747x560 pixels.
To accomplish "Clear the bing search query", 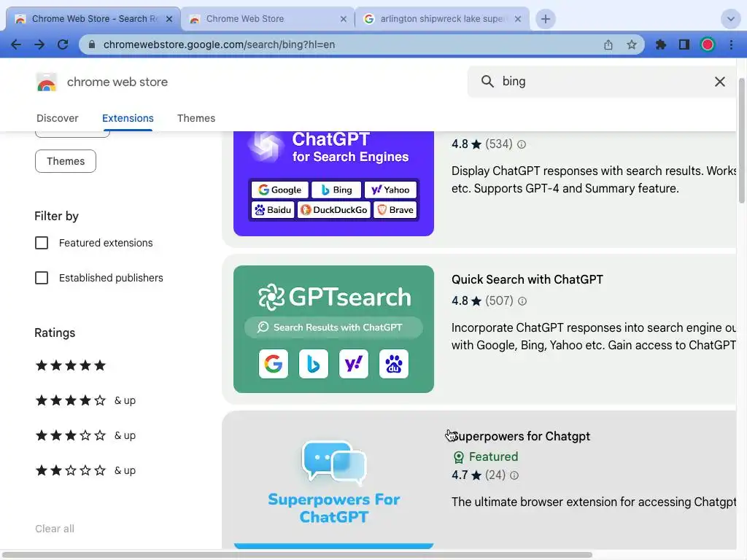I will point(720,82).
